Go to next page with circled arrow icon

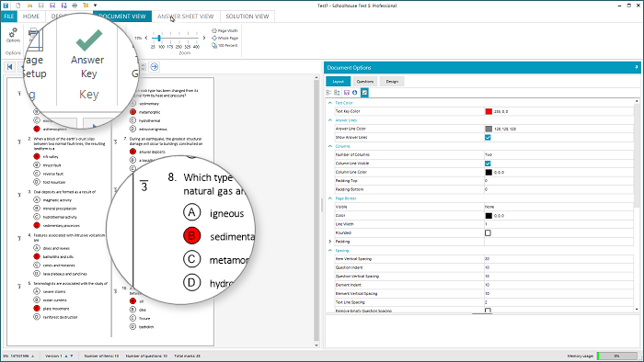[155, 67]
